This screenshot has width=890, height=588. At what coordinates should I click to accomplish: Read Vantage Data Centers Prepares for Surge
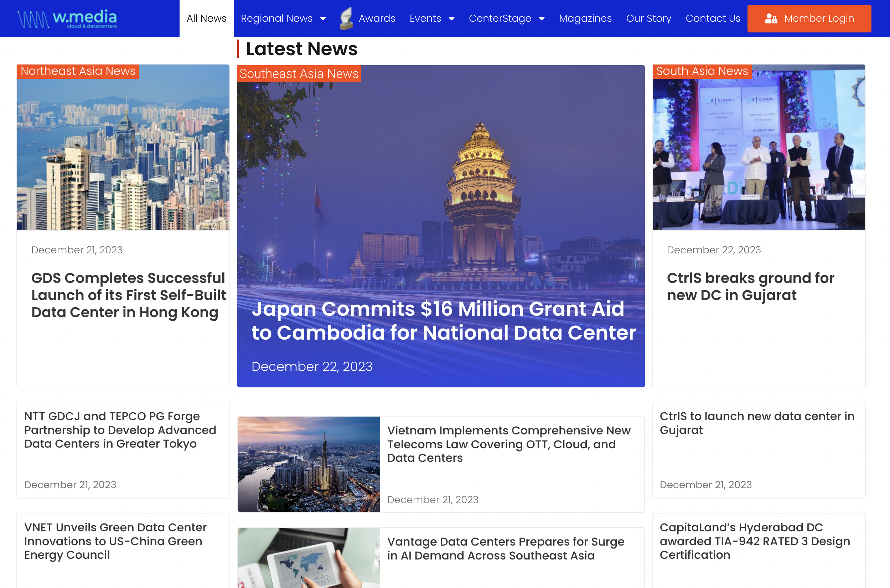tap(506, 549)
